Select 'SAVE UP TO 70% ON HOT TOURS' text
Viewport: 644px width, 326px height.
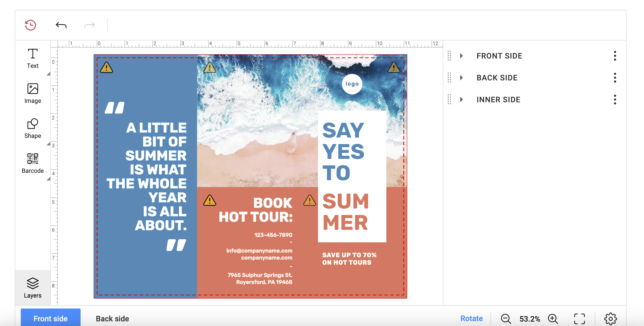tap(349, 259)
